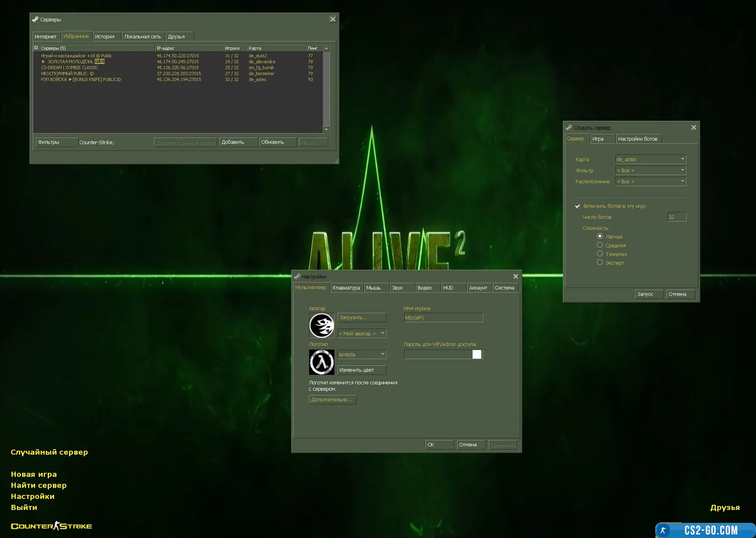Switch to the Клавиатура settings tab
The height and width of the screenshot is (538, 756).
(346, 288)
